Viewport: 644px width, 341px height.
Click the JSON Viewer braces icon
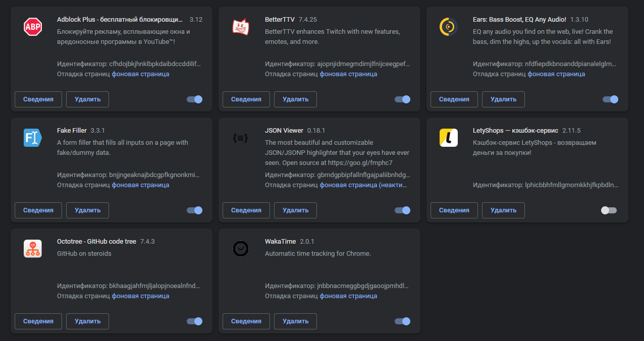(241, 138)
